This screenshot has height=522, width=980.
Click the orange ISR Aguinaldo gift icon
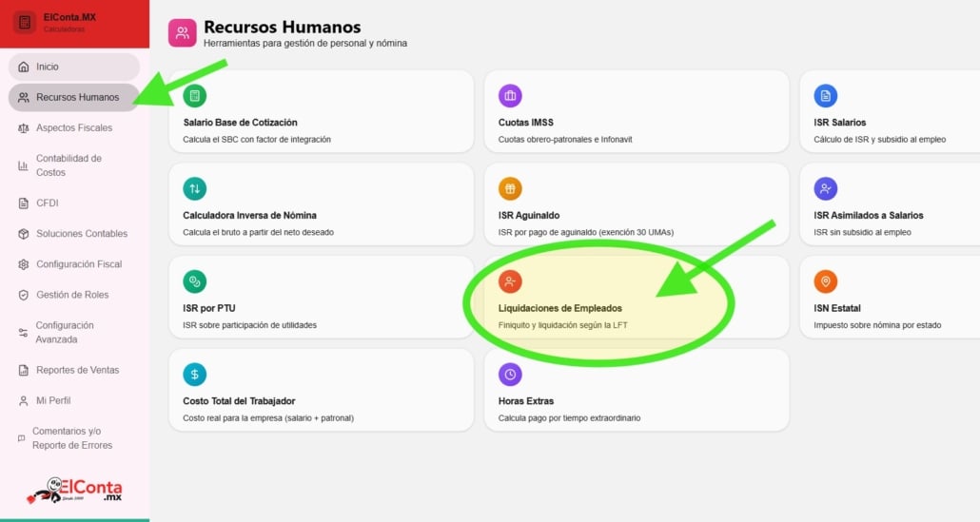510,188
